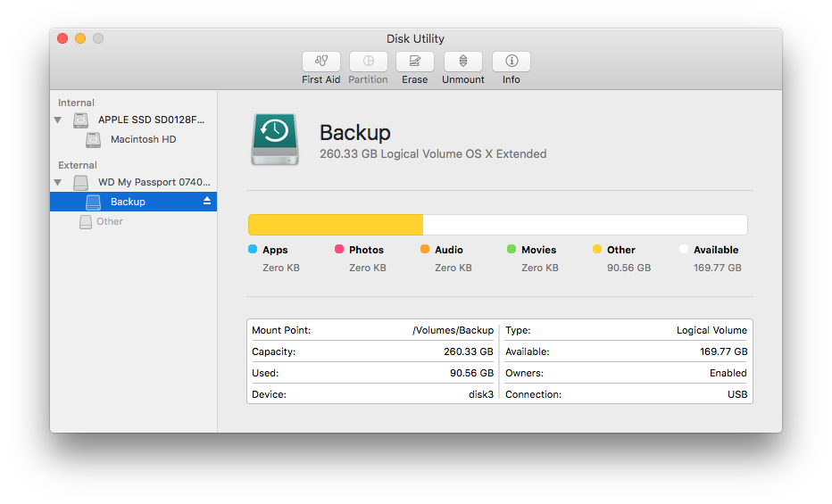832x504 pixels.
Task: Click the Macintosh HD volume icon
Action: 94,140
